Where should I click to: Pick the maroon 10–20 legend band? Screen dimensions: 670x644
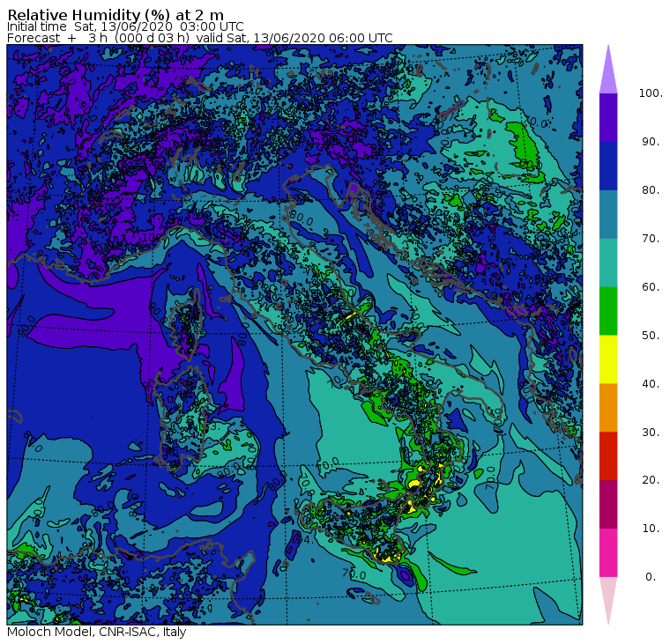608,504
